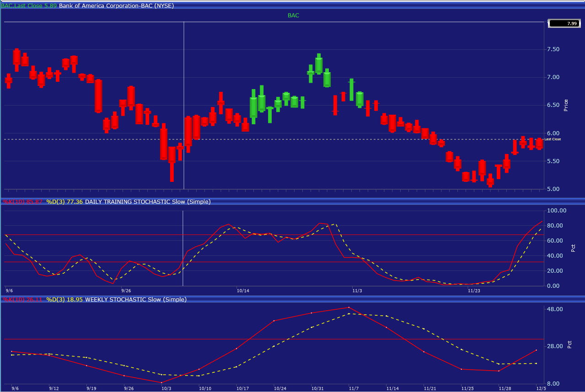Click the 48.00 label on weekly Pct axis
Image resolution: width=585 pixels, height=392 pixels.
coord(555,309)
